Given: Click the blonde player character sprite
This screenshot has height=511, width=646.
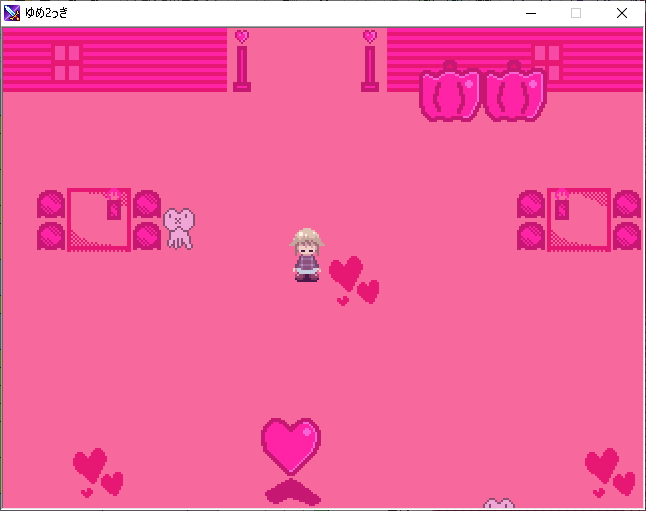Looking at the screenshot, I should pos(307,255).
